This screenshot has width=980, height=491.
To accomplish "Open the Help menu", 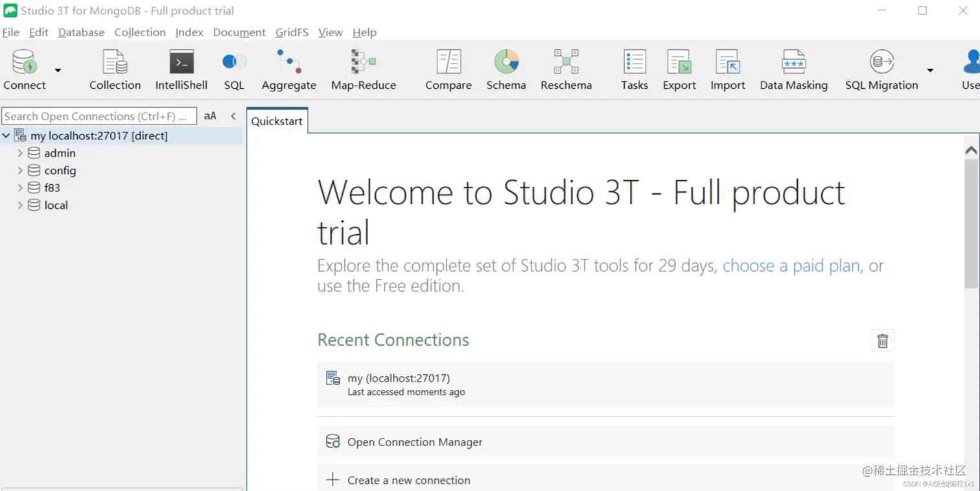I will click(364, 32).
